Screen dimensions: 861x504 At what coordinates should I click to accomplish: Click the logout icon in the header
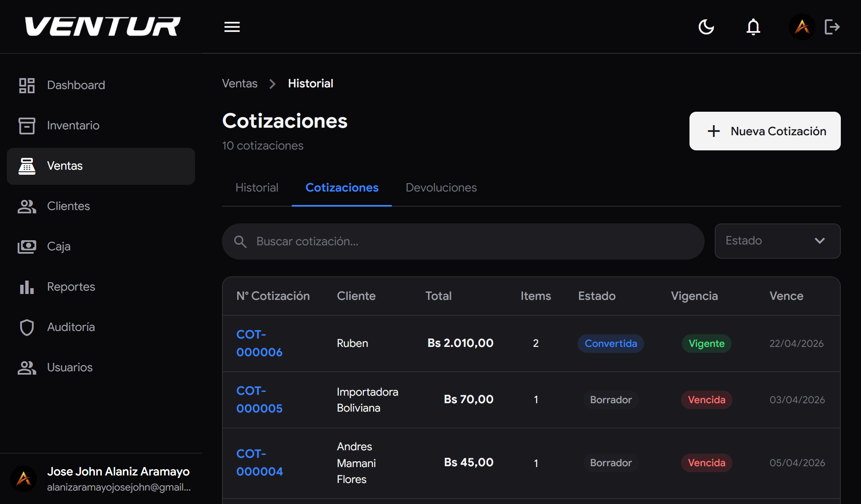(x=832, y=26)
